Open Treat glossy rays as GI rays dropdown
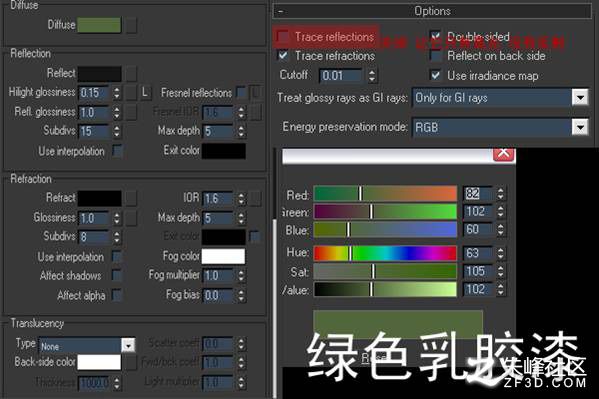The width and height of the screenshot is (599, 399). pos(500,98)
